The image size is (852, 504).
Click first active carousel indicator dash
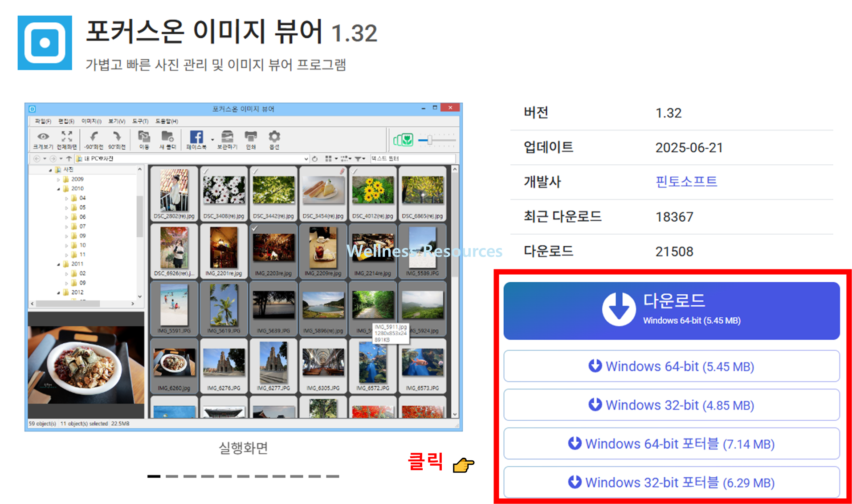pos(154,476)
